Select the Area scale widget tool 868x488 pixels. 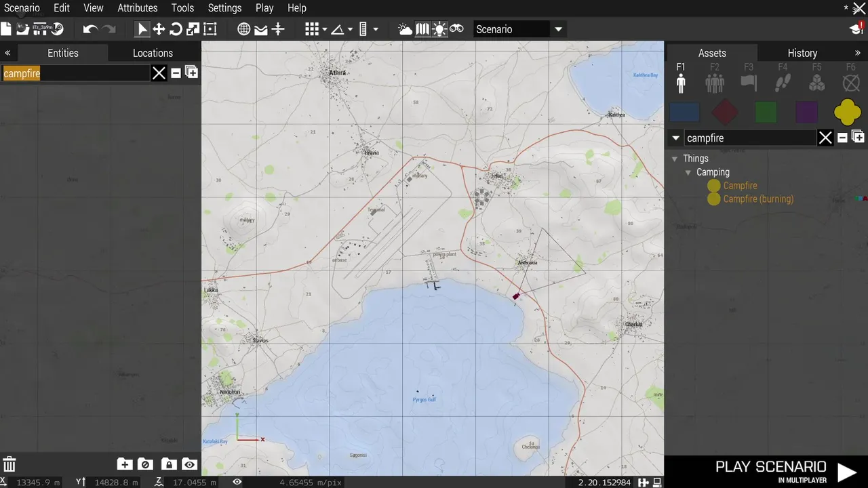tap(210, 29)
